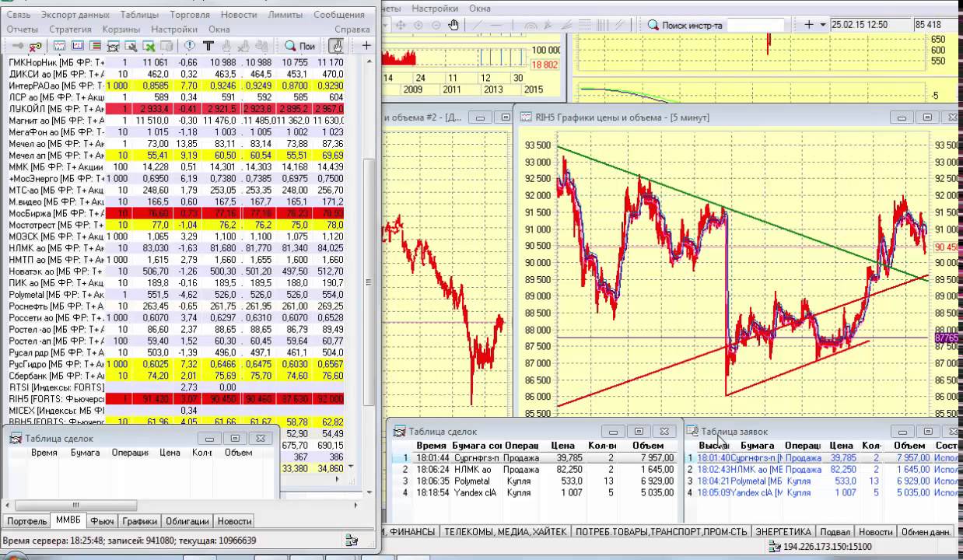Click the bold T icon in front toolbar
The image size is (963, 560).
pyautogui.click(x=208, y=46)
